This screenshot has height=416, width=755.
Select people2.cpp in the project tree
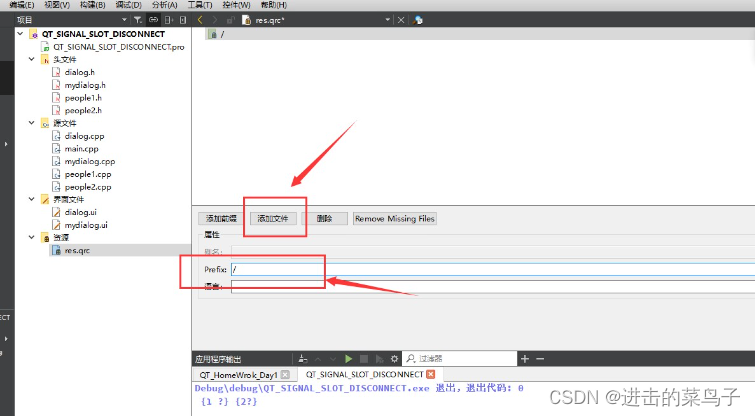point(88,187)
